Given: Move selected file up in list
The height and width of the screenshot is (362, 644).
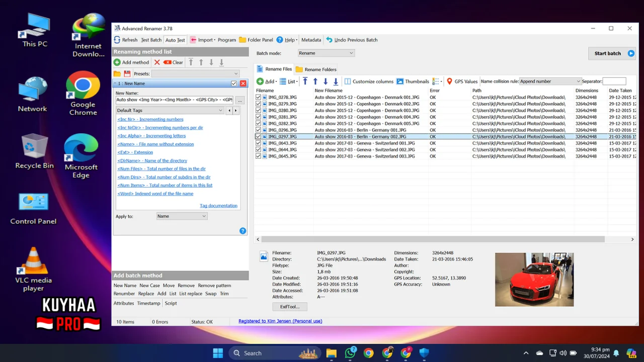Looking at the screenshot, I should (315, 81).
